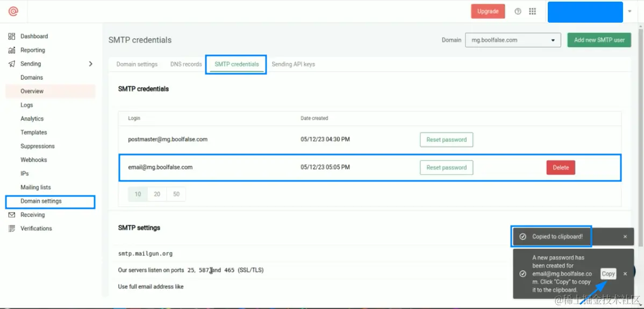Select Overview in sidebar
Image resolution: width=644 pixels, height=309 pixels.
tap(51, 92)
